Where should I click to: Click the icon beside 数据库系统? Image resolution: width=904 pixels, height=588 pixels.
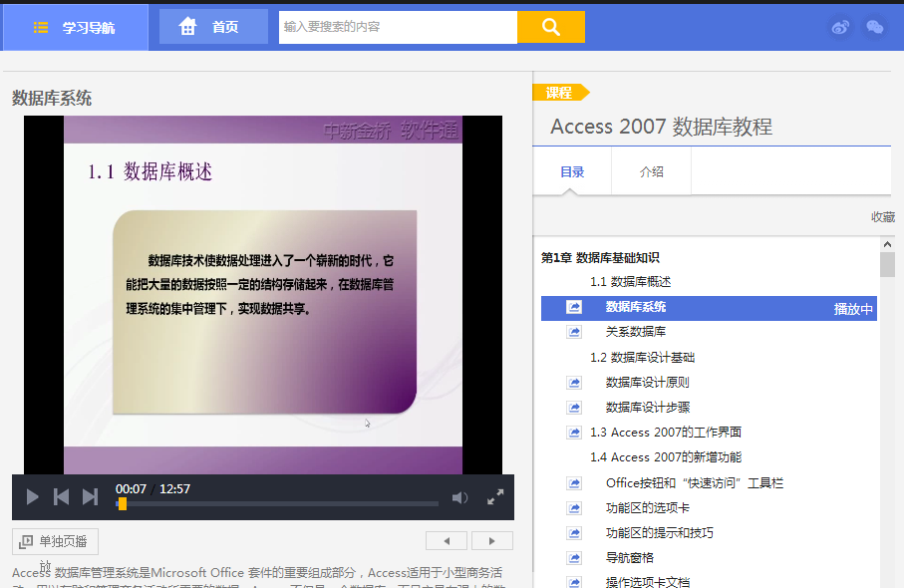[574, 307]
